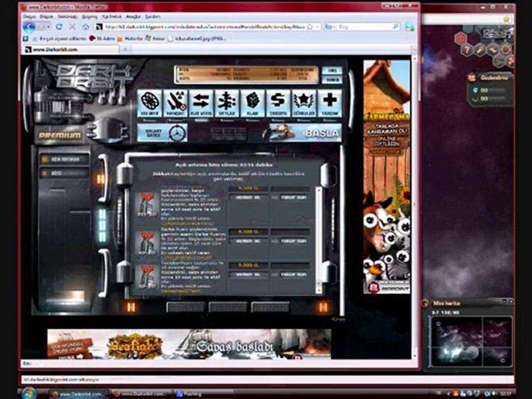Open the Alışveriş arrows icon
Image resolution: width=532 pixels, height=399 pixels.
(x=201, y=103)
